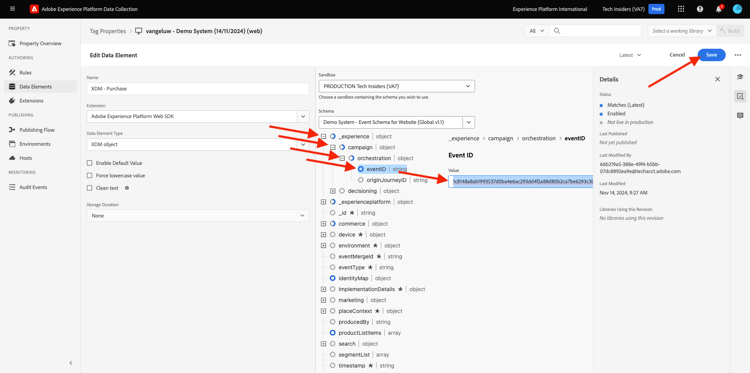Enable Default Value checkbox

click(89, 163)
